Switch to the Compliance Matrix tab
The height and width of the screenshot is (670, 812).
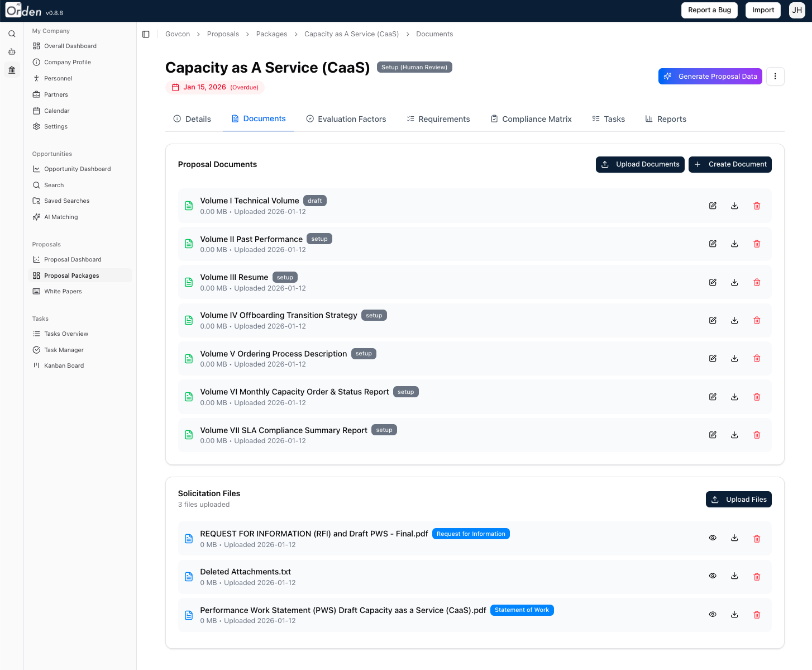click(531, 119)
